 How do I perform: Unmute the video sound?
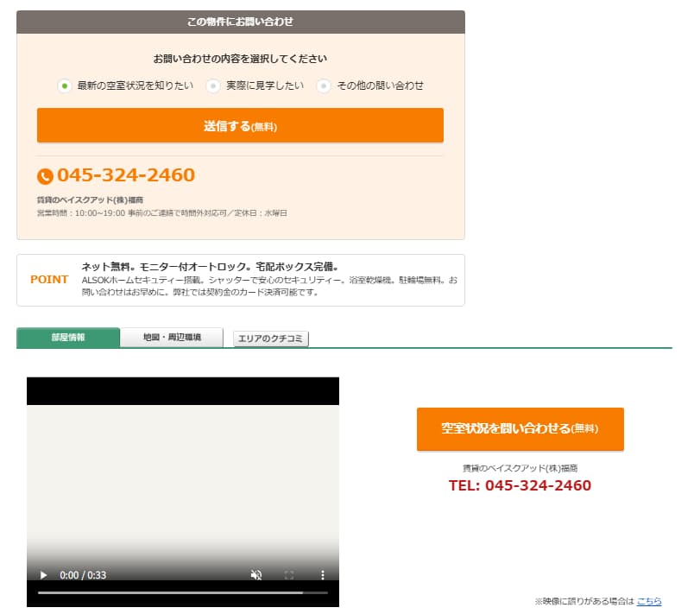point(256,575)
